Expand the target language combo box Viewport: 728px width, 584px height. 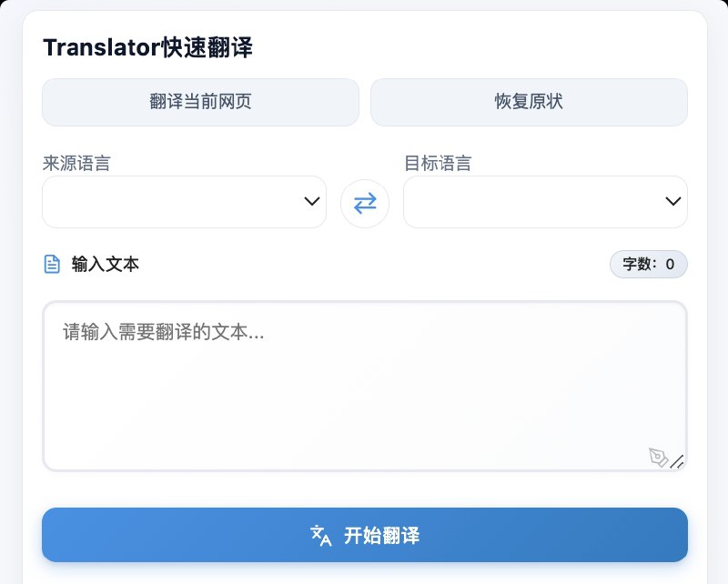[x=545, y=202]
